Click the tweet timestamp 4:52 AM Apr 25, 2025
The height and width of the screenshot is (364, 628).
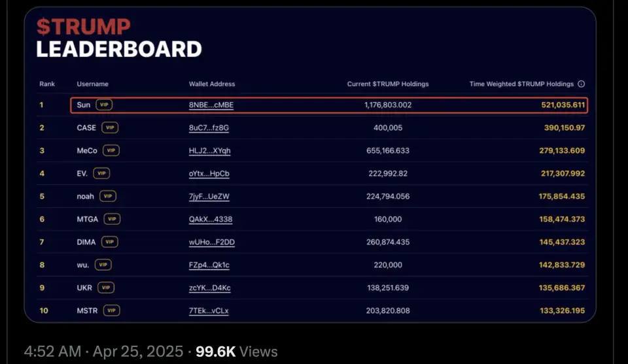(x=103, y=352)
